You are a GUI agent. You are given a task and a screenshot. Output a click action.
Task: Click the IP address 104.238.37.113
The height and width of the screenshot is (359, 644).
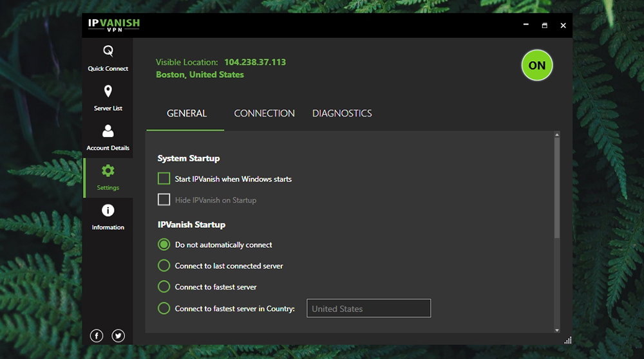(x=255, y=62)
